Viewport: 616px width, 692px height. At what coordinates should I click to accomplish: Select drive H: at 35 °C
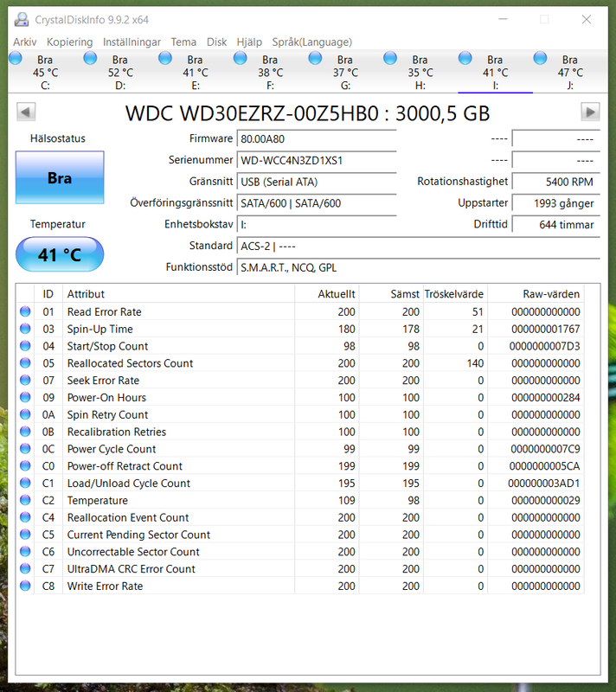[420, 72]
